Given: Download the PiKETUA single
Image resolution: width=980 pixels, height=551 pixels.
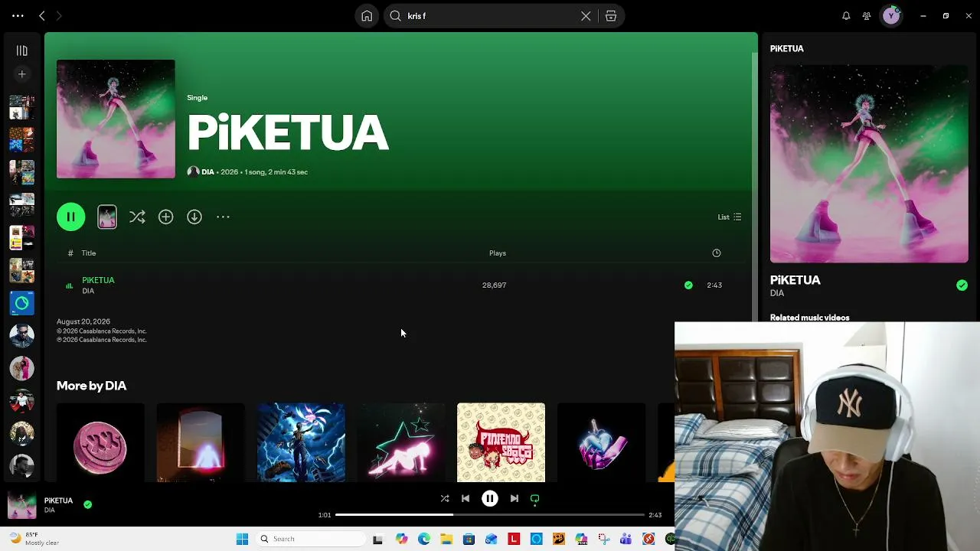Looking at the screenshot, I should tap(194, 217).
